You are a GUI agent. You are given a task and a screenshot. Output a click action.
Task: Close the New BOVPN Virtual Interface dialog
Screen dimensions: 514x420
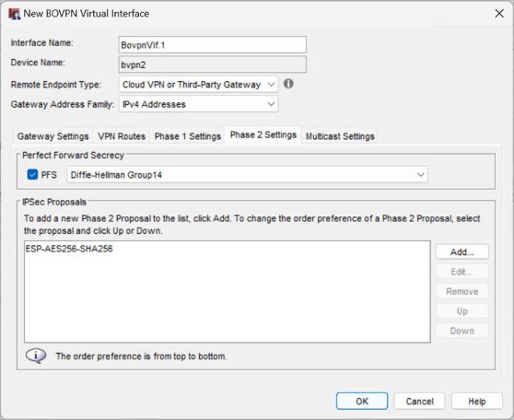(499, 14)
